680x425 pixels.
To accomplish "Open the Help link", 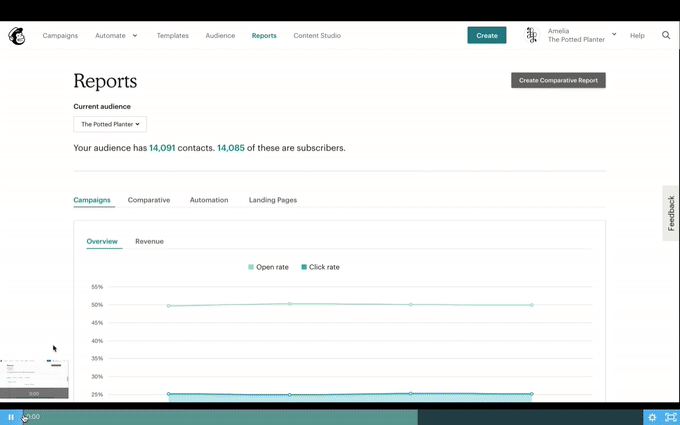I will [637, 36].
